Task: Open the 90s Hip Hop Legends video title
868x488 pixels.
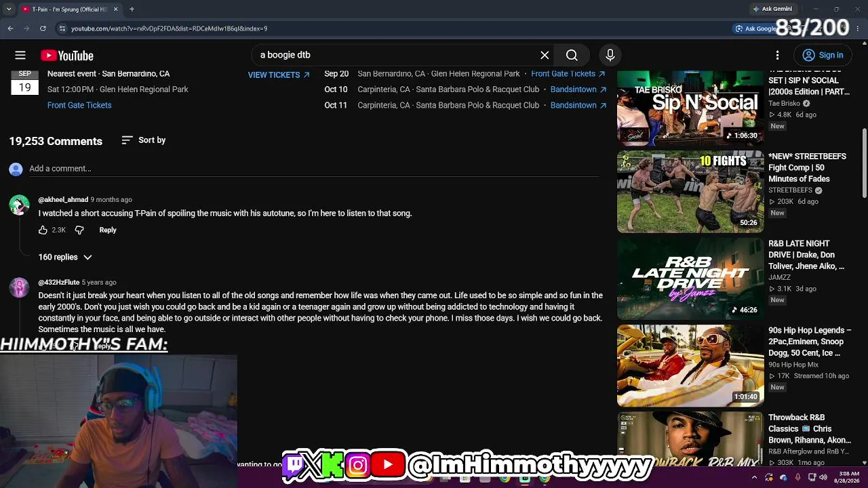Action: click(x=810, y=342)
